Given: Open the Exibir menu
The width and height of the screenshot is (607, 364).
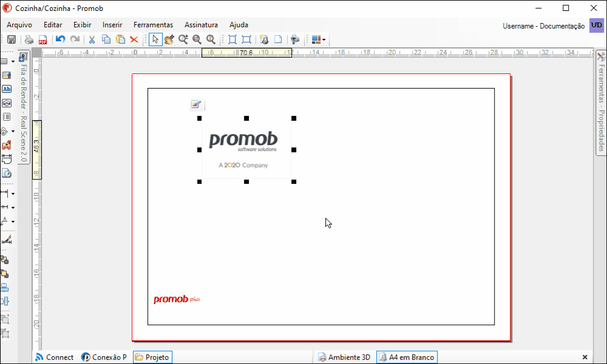Looking at the screenshot, I should point(83,25).
